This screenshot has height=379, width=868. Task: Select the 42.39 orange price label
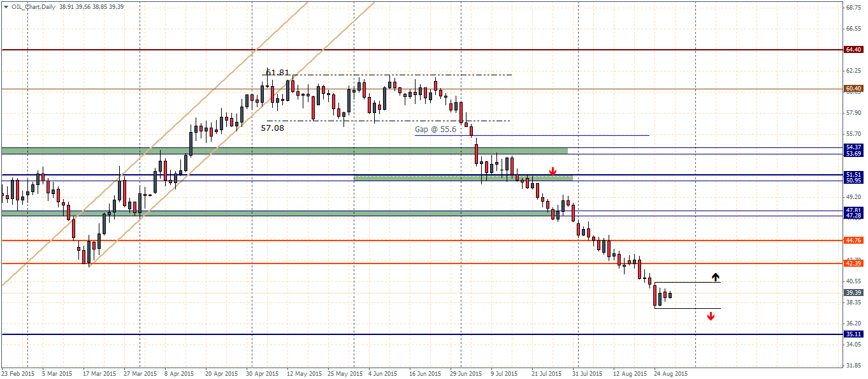coord(853,263)
